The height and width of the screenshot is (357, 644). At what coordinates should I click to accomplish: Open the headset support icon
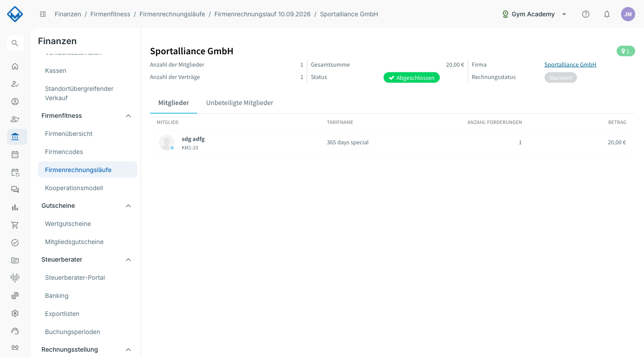pyautogui.click(x=15, y=331)
